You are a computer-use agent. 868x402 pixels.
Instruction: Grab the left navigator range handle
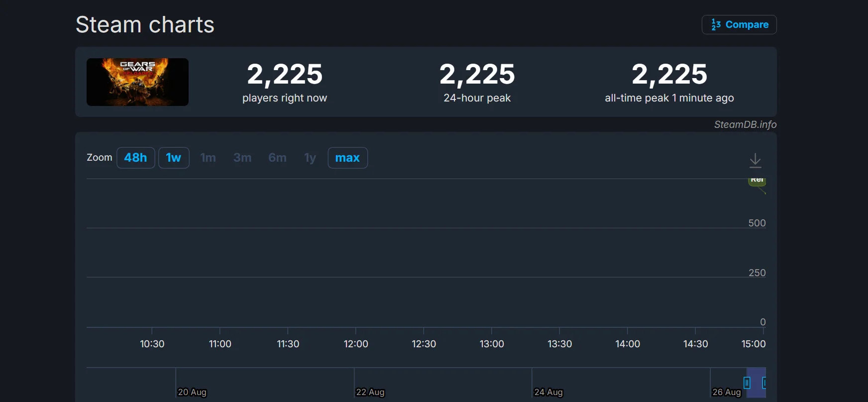point(747,383)
